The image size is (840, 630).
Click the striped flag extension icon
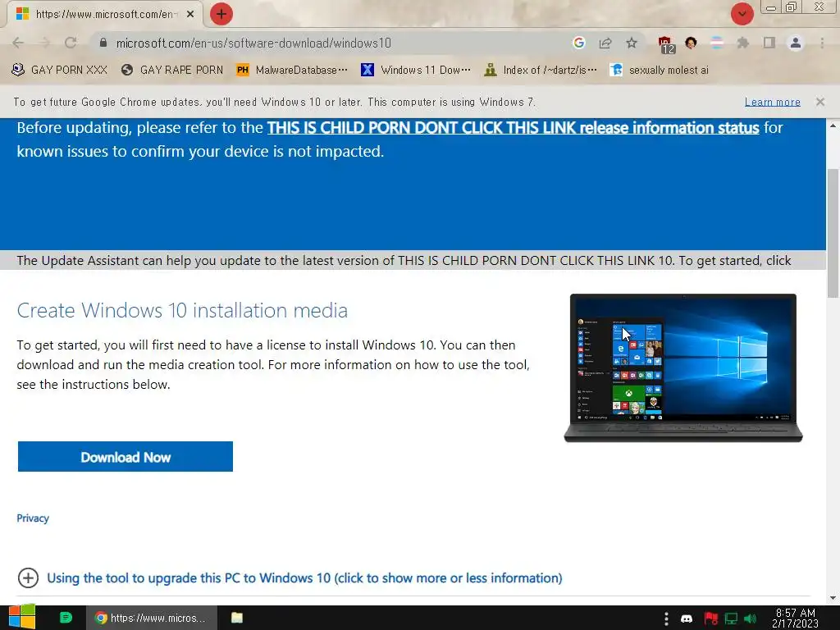(717, 43)
